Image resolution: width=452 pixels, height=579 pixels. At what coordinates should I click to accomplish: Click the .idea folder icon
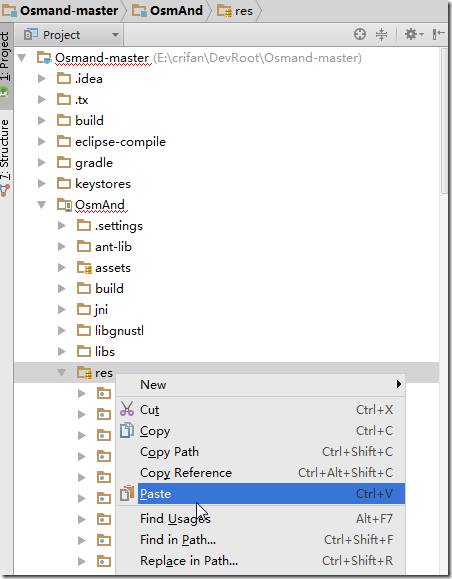point(64,78)
